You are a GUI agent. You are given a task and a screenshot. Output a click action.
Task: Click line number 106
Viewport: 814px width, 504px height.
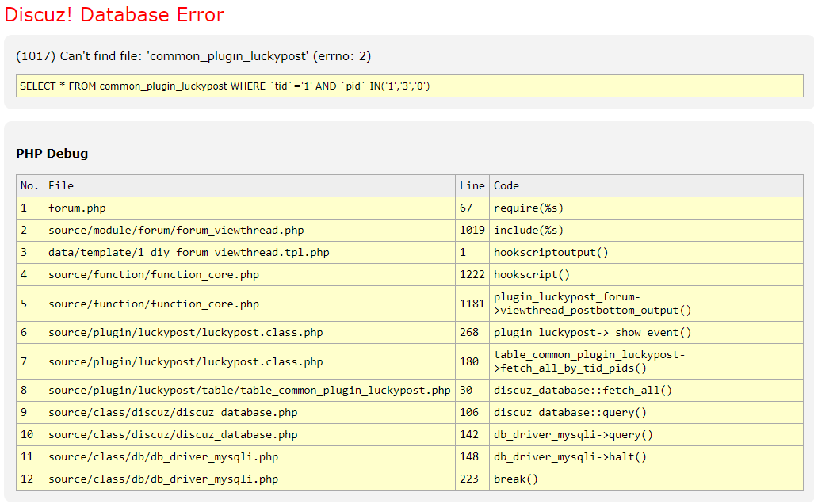pos(472,413)
